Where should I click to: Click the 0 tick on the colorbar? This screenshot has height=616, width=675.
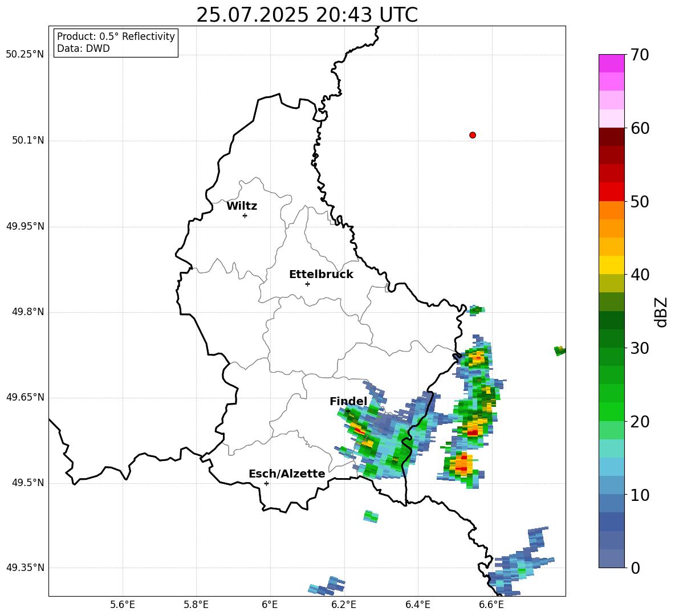click(635, 568)
